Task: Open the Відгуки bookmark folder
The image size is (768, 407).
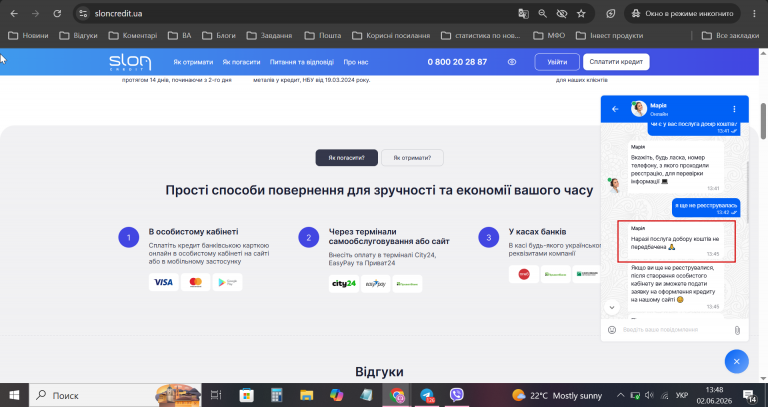Action: tap(78, 35)
